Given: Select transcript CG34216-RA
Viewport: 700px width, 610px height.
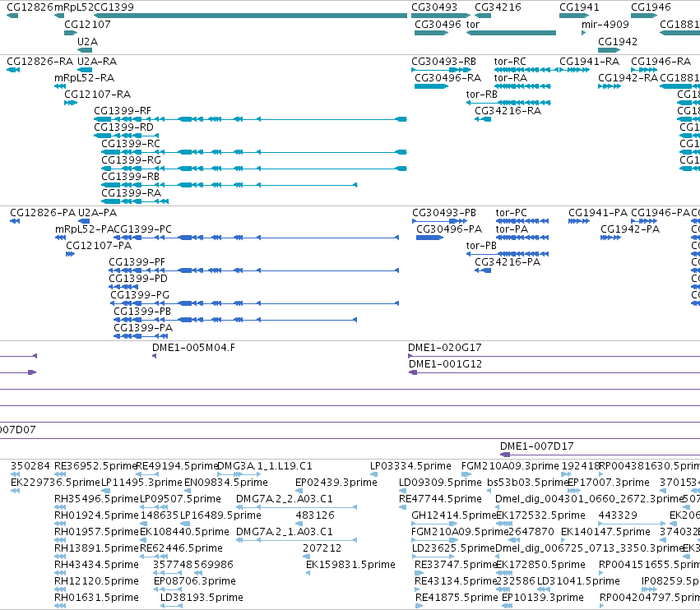Looking at the screenshot, I should pyautogui.click(x=483, y=119).
